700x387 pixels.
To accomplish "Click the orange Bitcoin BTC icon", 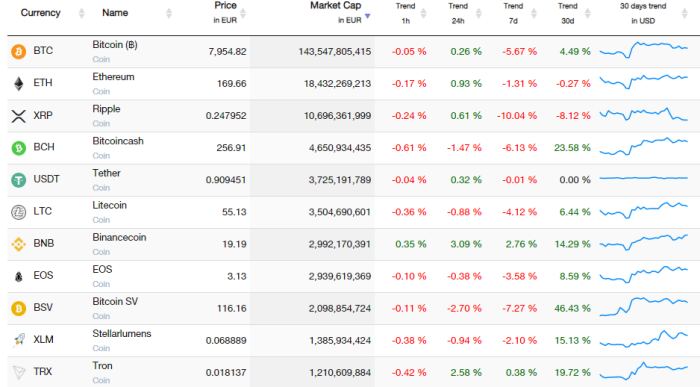I will click(19, 51).
